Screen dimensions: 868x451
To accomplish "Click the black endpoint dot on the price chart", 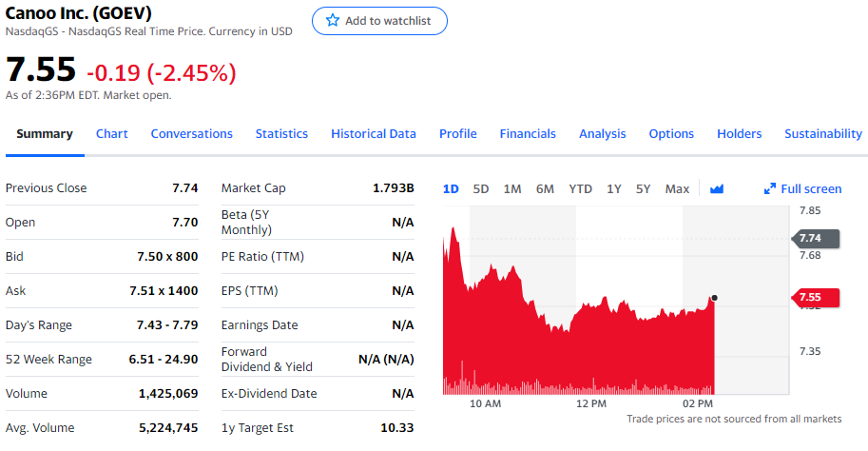I will point(715,298).
